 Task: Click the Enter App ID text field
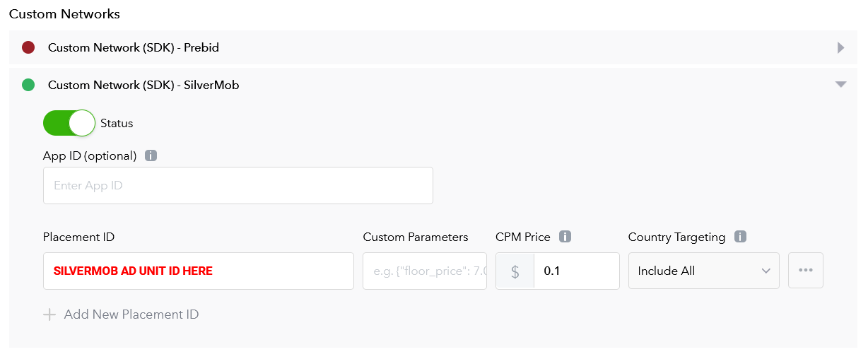pyautogui.click(x=237, y=186)
